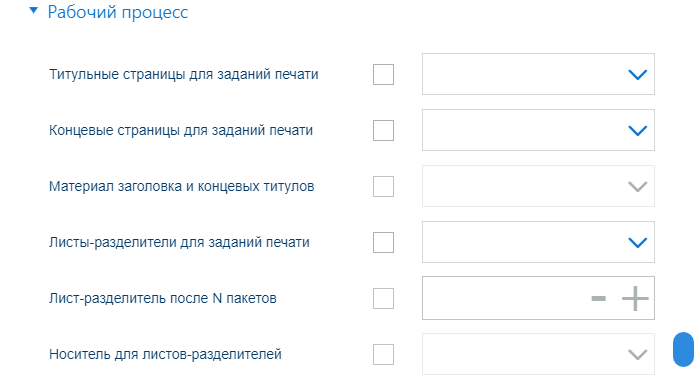Enable Титульные страницы для заданий печати checkbox

pyautogui.click(x=383, y=74)
